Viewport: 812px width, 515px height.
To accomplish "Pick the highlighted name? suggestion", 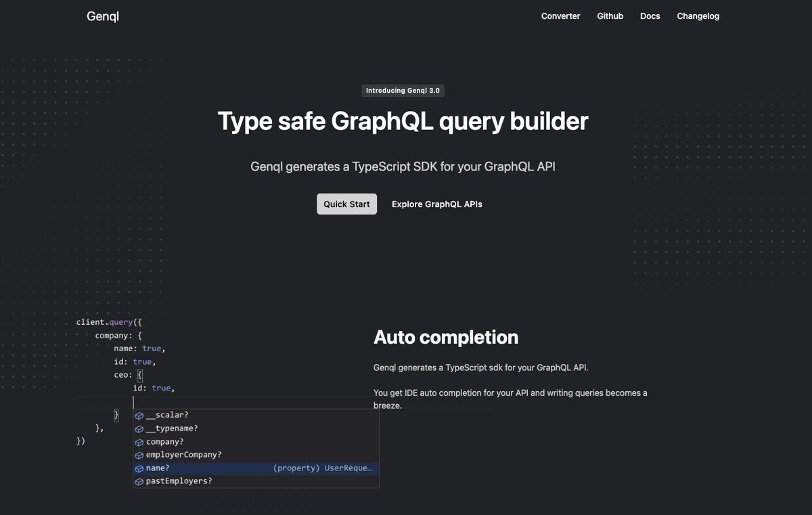I will pos(256,468).
